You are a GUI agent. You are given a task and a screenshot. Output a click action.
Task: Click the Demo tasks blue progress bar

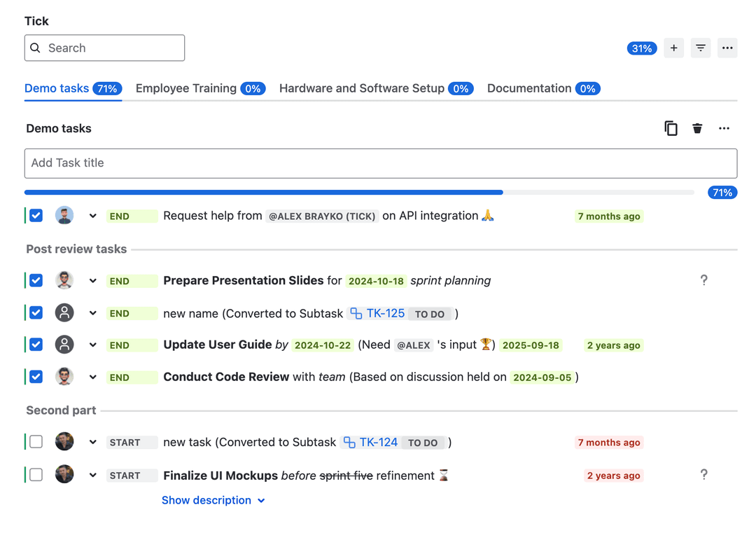(263, 192)
